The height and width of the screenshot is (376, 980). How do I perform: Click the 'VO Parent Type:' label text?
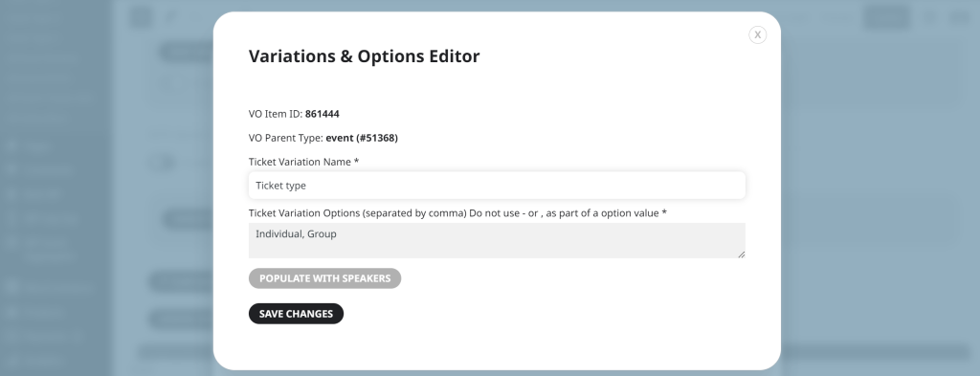point(285,138)
